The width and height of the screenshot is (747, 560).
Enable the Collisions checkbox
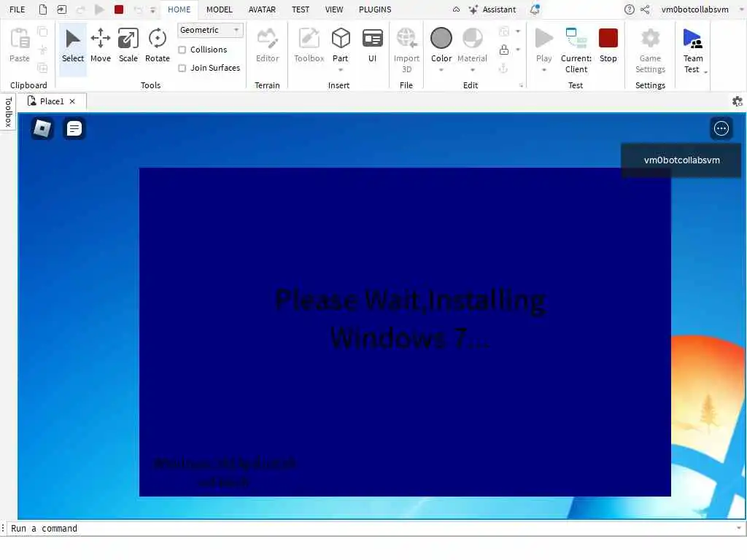tap(182, 50)
